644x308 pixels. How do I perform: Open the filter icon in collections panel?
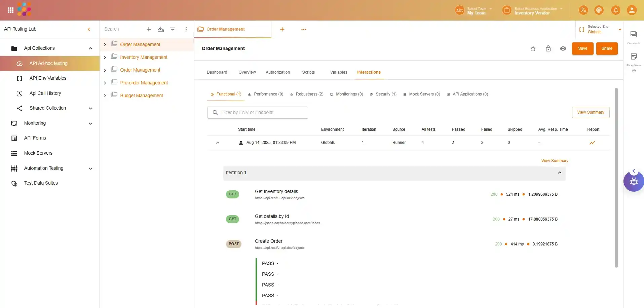(x=173, y=30)
